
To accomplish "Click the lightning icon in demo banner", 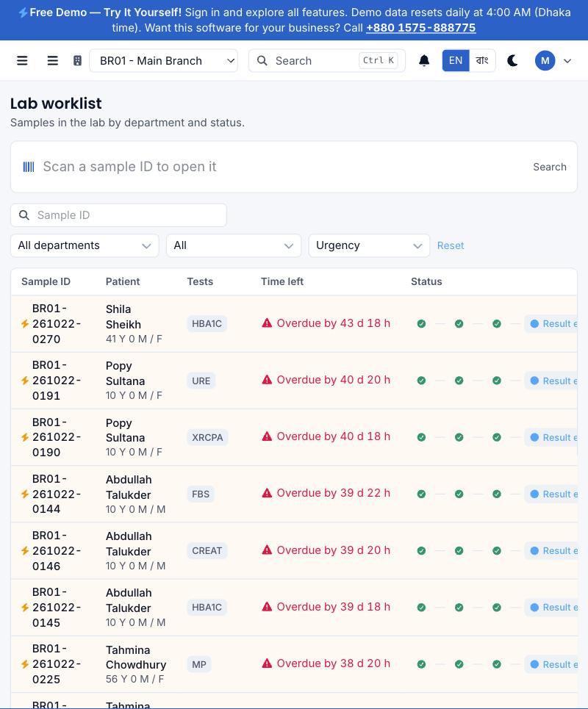I will [23, 12].
